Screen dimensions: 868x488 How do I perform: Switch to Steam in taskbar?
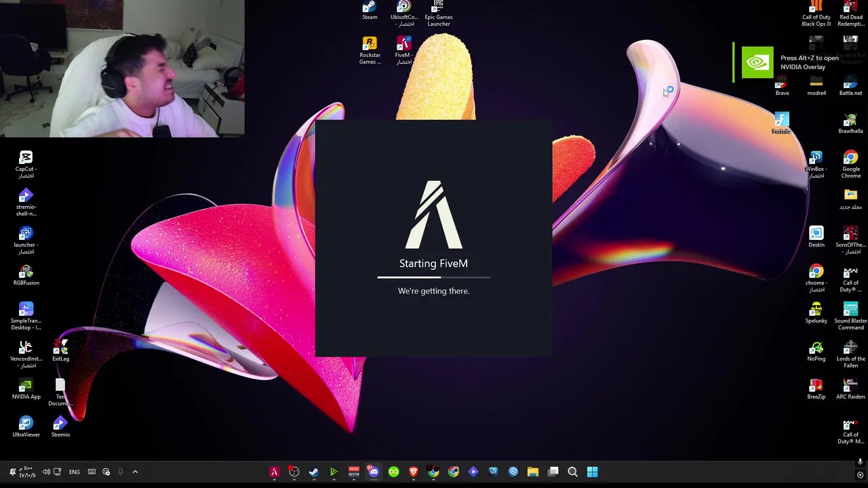[x=313, y=472]
